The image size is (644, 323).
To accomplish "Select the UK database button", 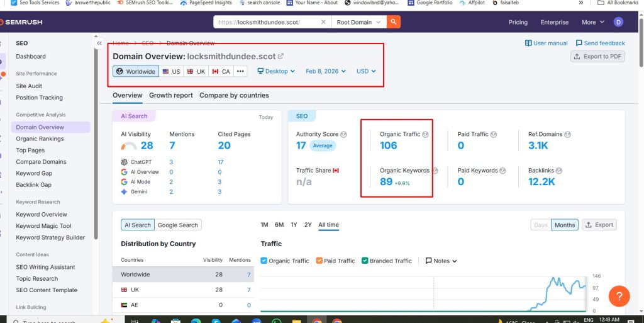I will (196, 71).
